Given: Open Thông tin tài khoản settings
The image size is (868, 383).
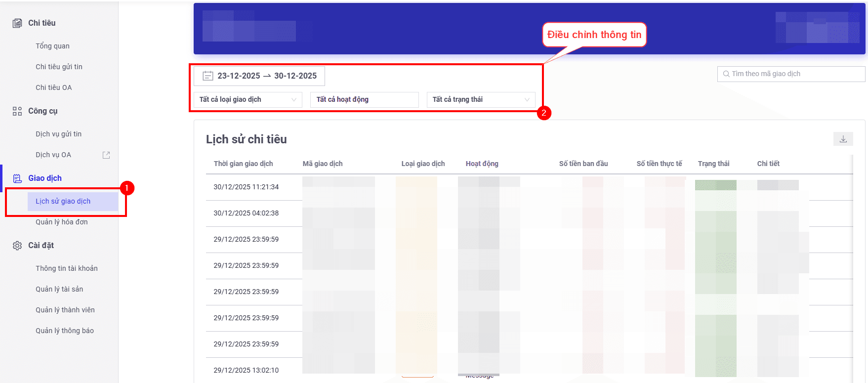Looking at the screenshot, I should [67, 268].
